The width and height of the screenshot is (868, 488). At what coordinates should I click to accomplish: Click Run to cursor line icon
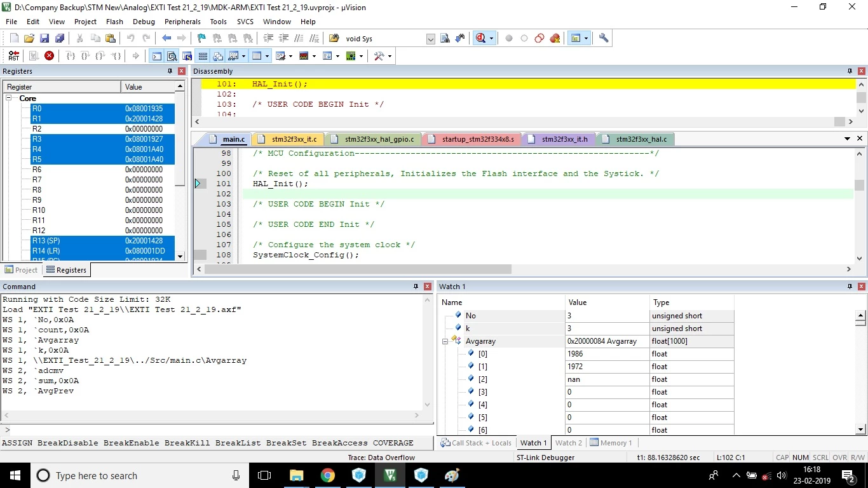click(x=116, y=56)
